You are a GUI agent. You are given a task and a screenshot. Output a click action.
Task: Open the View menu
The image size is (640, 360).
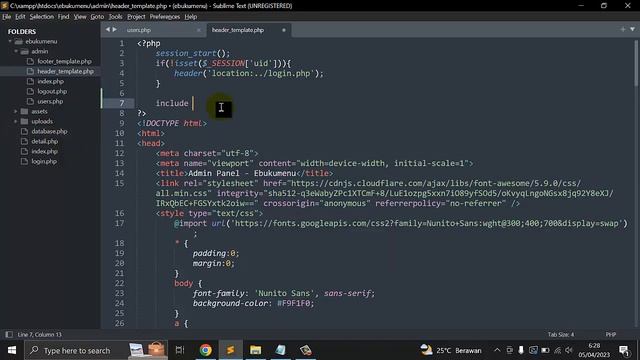pos(80,17)
